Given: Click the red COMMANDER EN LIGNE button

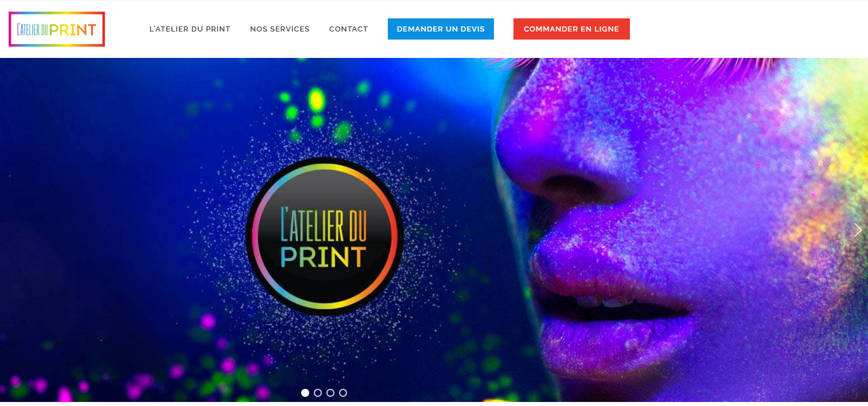Looking at the screenshot, I should click(571, 29).
